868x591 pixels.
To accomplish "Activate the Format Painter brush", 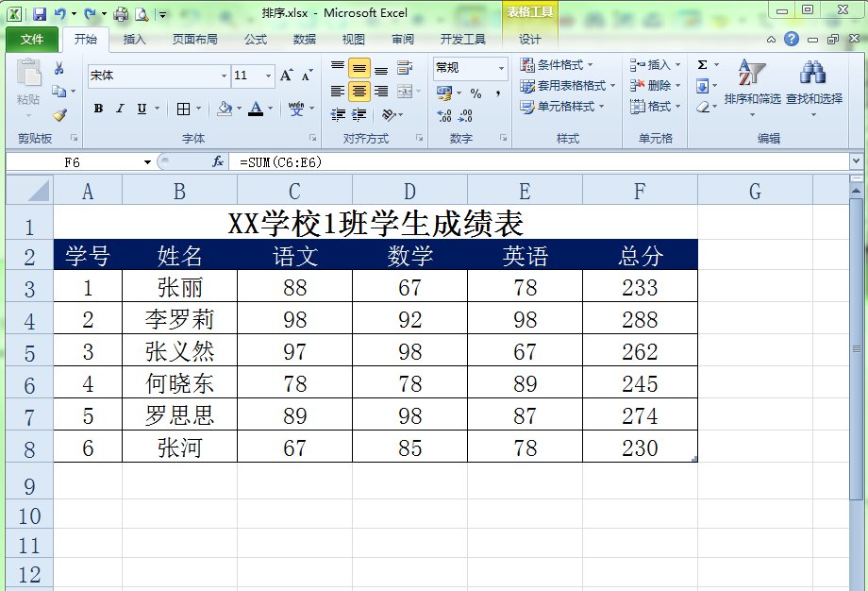I will 59,114.
